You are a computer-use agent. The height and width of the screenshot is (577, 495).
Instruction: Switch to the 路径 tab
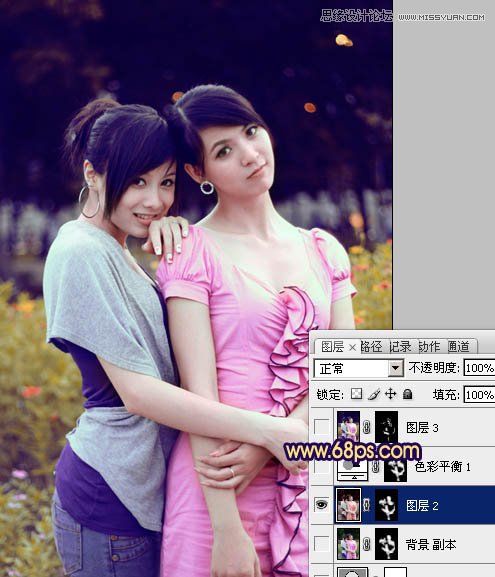tap(371, 347)
